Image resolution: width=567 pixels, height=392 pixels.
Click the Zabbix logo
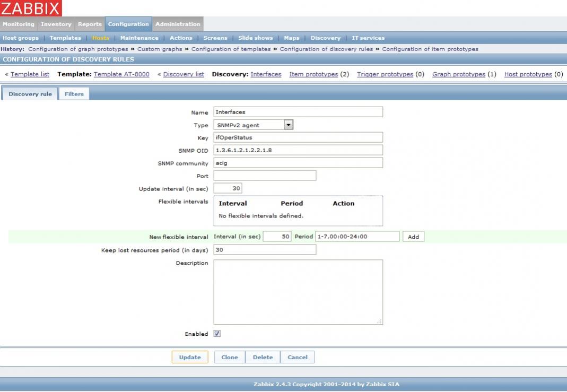pos(31,8)
